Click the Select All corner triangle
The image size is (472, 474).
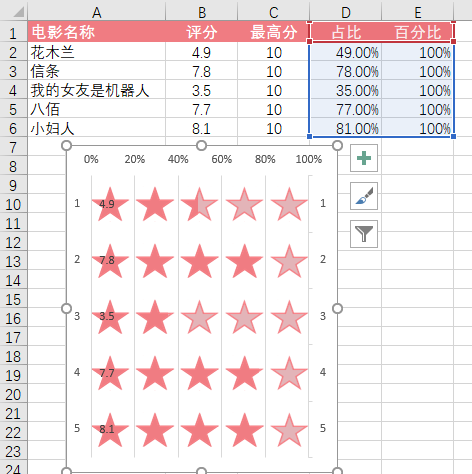[x=18, y=12]
